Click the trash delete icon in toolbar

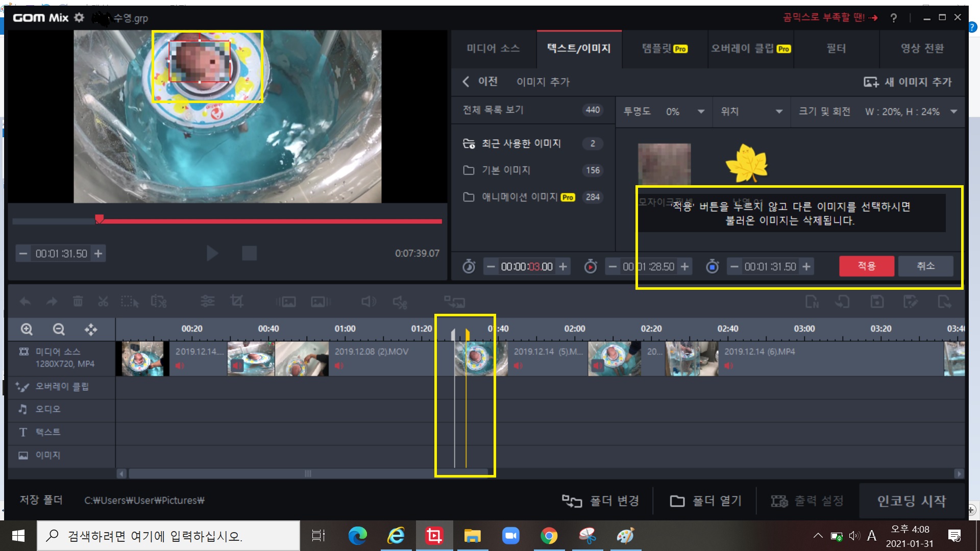coord(78,302)
